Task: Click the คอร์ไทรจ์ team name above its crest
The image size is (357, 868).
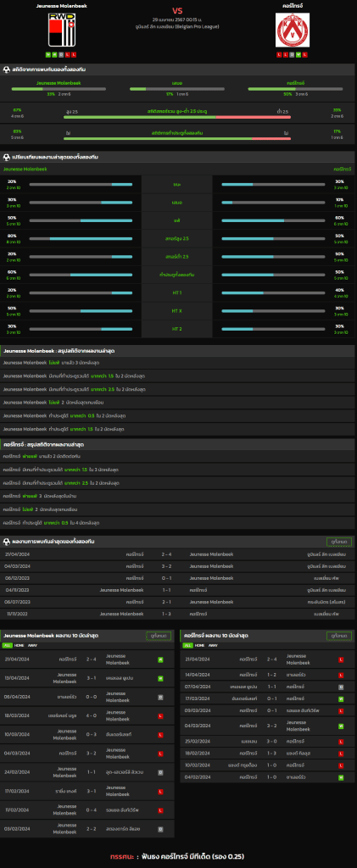Action: tap(293, 6)
